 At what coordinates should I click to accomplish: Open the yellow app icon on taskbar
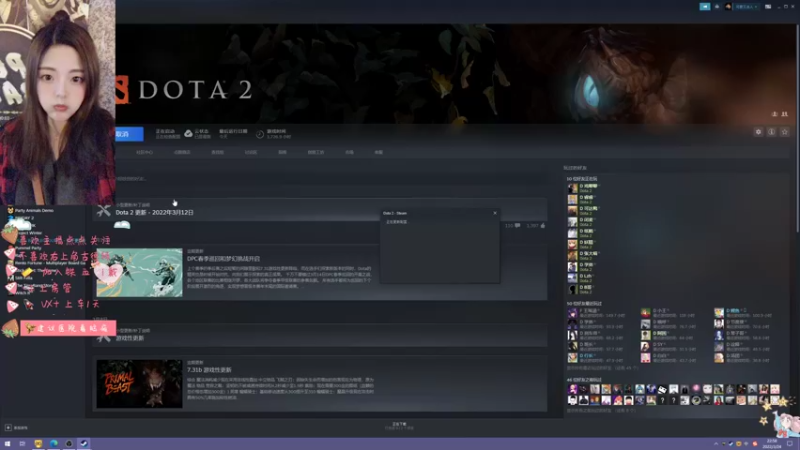[38, 444]
